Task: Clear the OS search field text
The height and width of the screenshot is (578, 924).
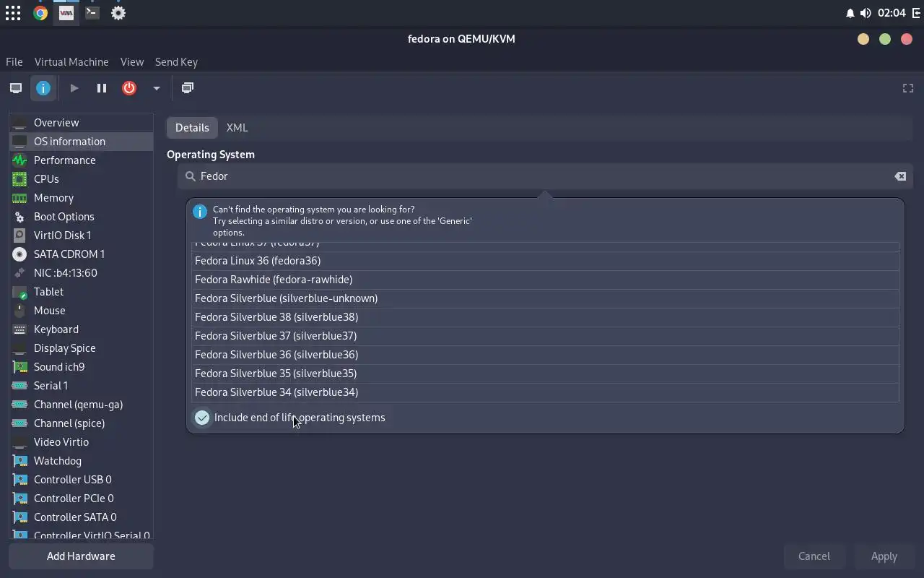Action: pos(900,176)
